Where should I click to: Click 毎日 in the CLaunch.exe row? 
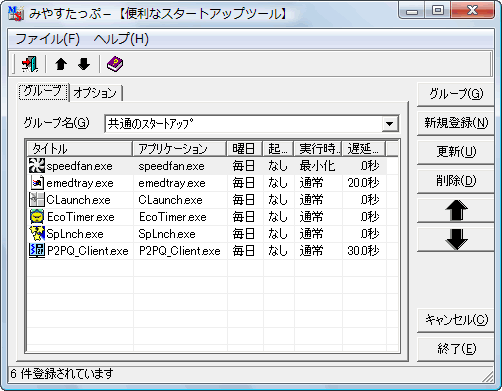pyautogui.click(x=244, y=200)
